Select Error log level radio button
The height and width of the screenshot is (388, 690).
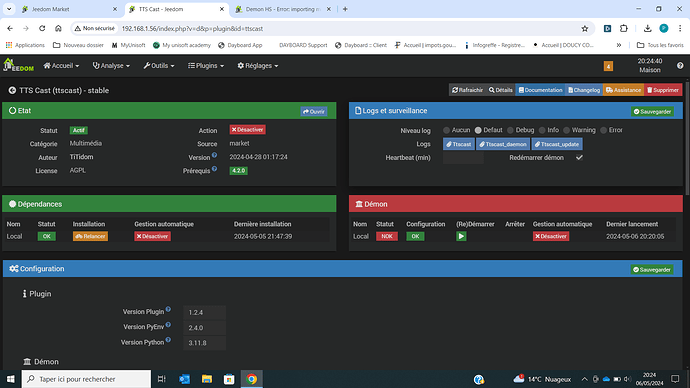tap(603, 130)
